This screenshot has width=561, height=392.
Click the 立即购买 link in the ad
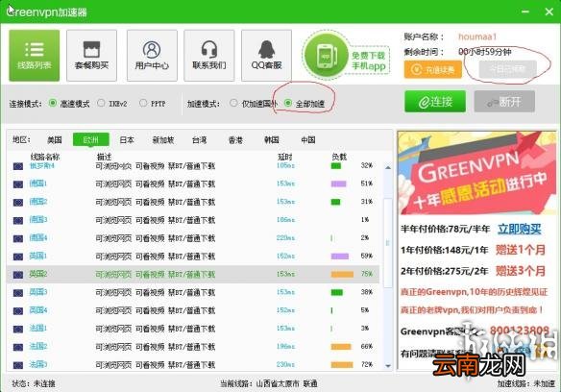519,229
